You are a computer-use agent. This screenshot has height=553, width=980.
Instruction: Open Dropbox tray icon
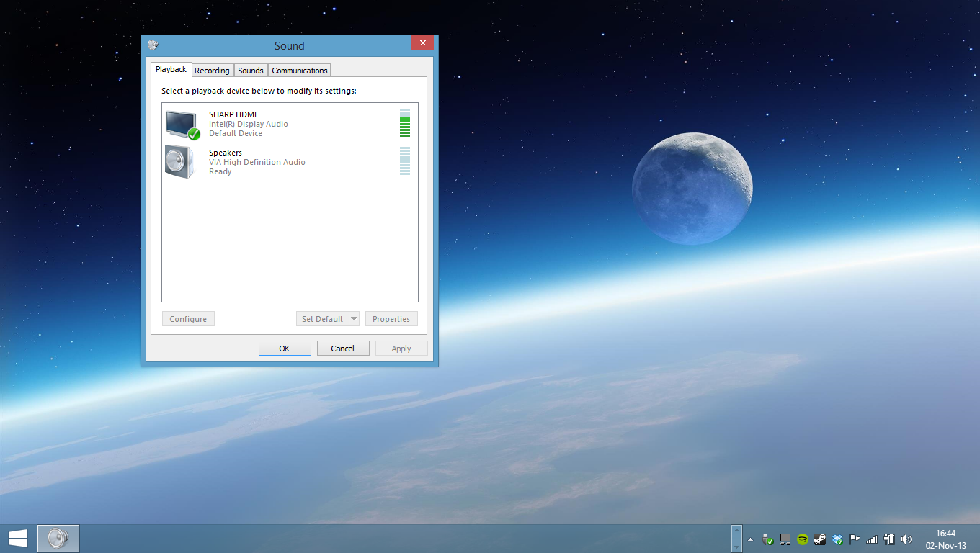click(837, 539)
